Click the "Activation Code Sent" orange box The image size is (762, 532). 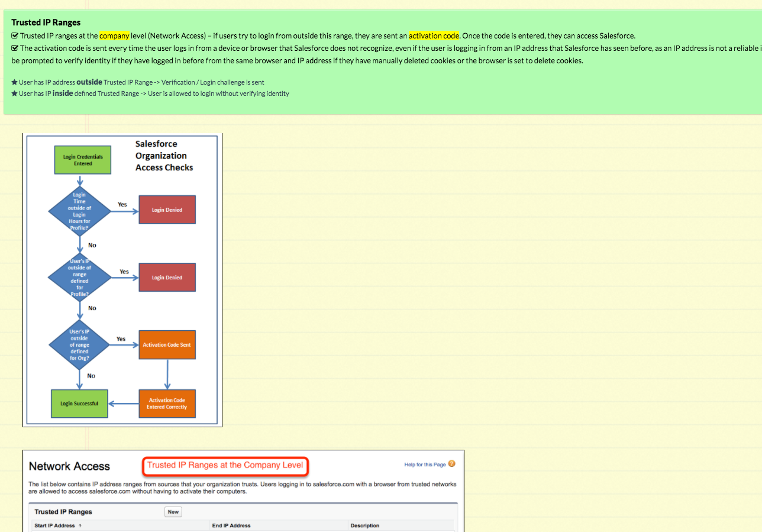167,344
